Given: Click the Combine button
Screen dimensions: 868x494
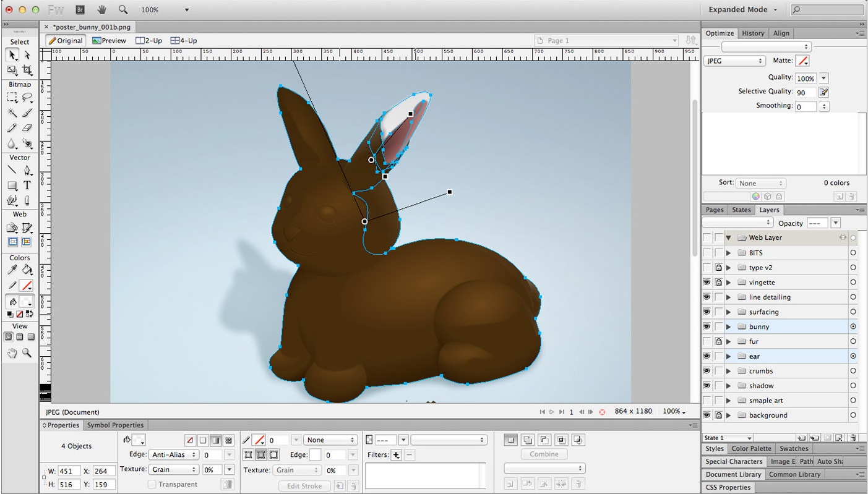Looking at the screenshot, I should click(x=544, y=454).
